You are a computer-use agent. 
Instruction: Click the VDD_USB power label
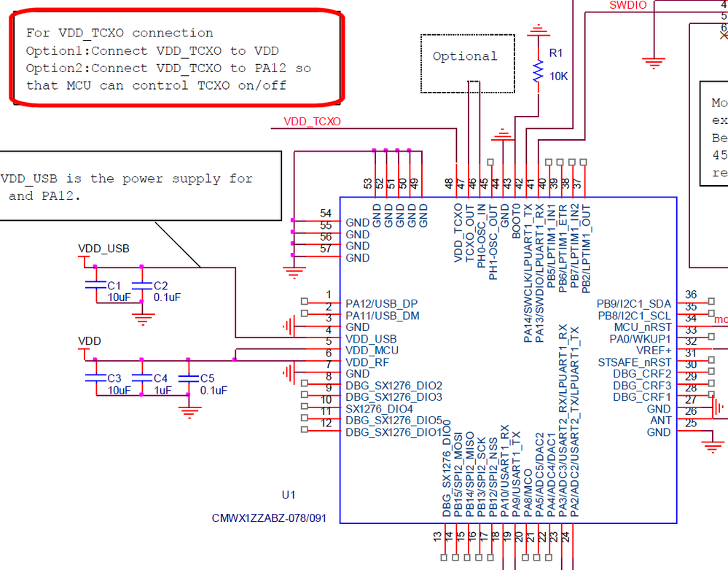tap(103, 249)
